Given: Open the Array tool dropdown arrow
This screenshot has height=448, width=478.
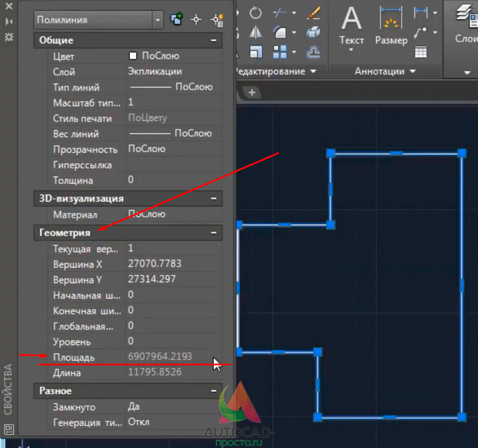Looking at the screenshot, I should (294, 52).
